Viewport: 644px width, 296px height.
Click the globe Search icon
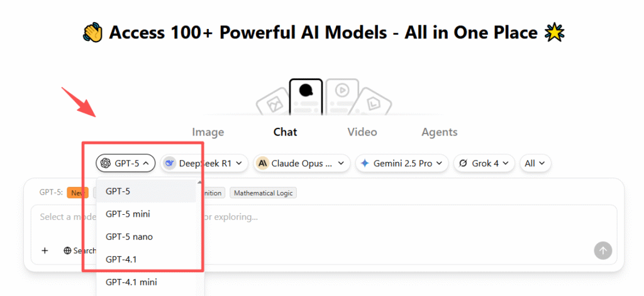67,251
